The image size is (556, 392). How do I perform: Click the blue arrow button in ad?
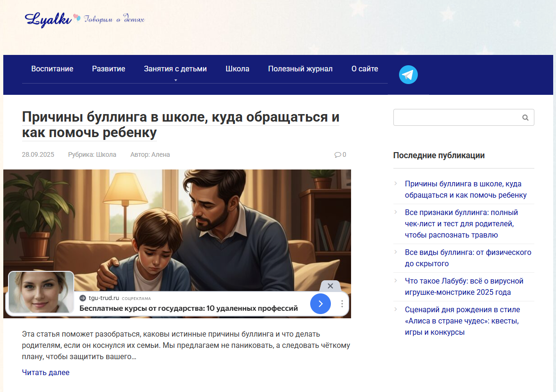pos(320,303)
